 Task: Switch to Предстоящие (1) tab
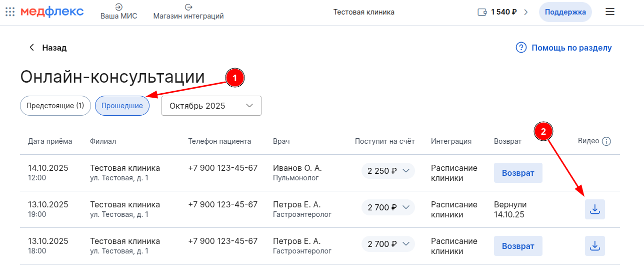pos(55,106)
